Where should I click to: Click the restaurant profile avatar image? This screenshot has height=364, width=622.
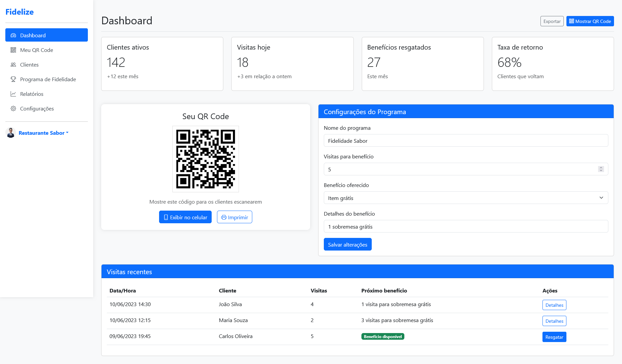(11, 133)
